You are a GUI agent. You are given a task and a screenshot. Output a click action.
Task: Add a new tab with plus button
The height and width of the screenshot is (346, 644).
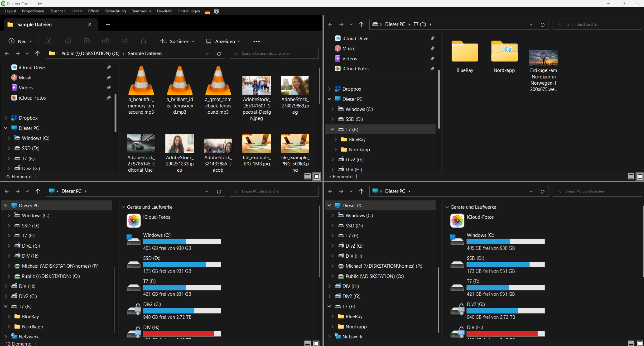pyautogui.click(x=108, y=24)
